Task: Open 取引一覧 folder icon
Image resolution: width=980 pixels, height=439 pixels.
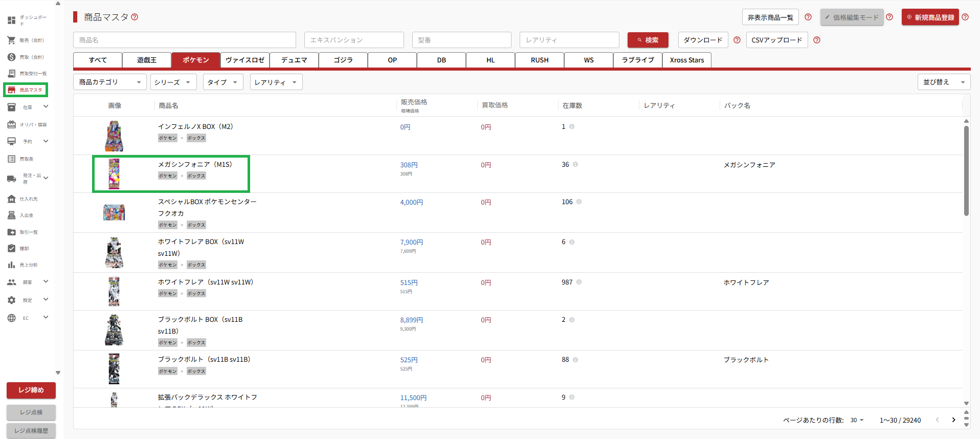Action: point(11,232)
